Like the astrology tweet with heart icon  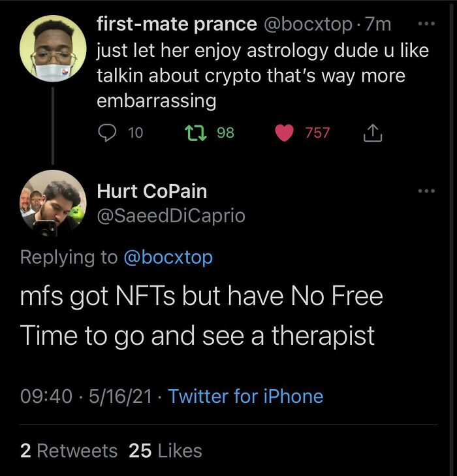click(284, 133)
